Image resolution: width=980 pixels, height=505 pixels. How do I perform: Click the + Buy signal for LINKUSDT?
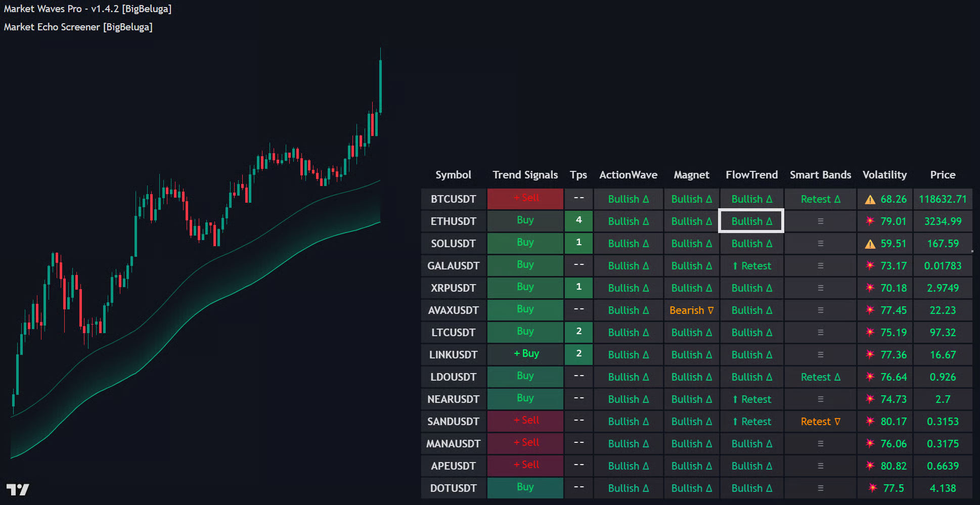526,354
